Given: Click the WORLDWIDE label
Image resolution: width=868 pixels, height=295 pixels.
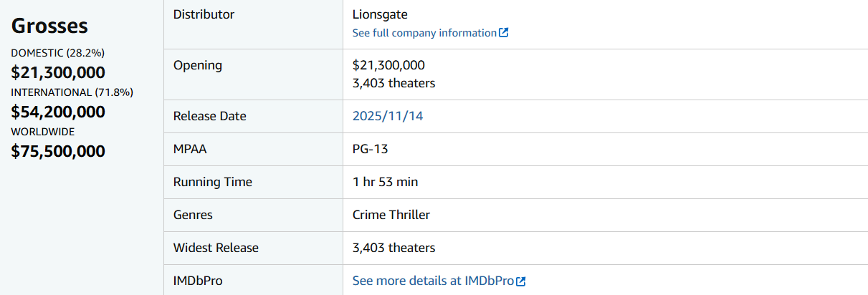Looking at the screenshot, I should click(x=43, y=132).
